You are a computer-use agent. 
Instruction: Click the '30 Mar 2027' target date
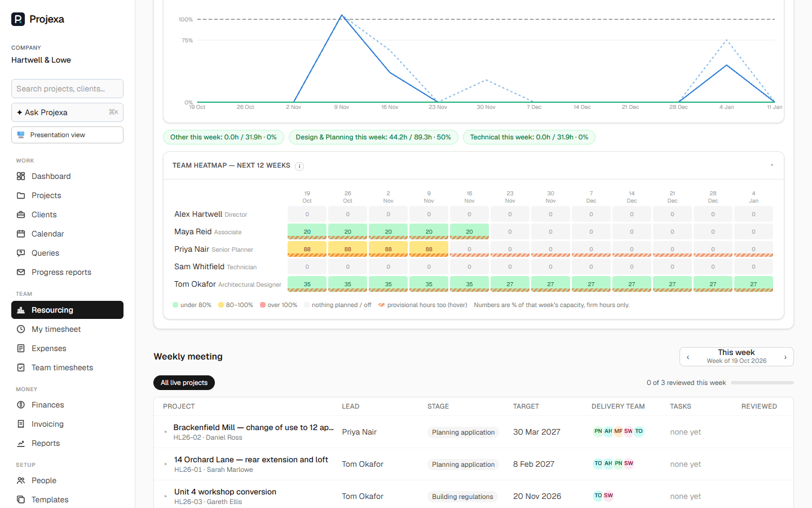(x=537, y=432)
